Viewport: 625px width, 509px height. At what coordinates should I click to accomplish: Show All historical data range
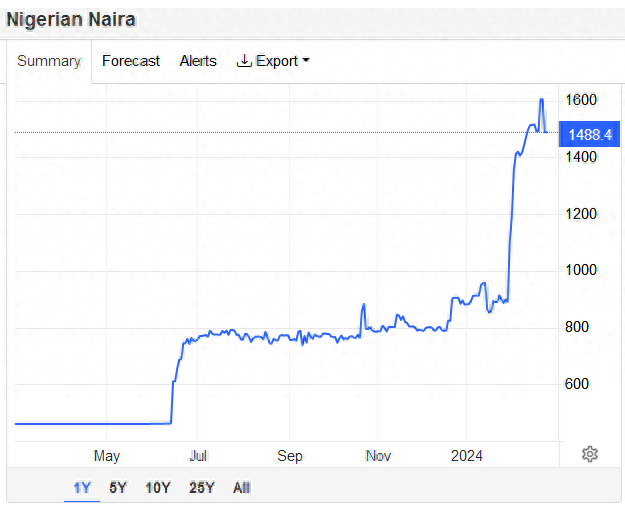click(241, 488)
